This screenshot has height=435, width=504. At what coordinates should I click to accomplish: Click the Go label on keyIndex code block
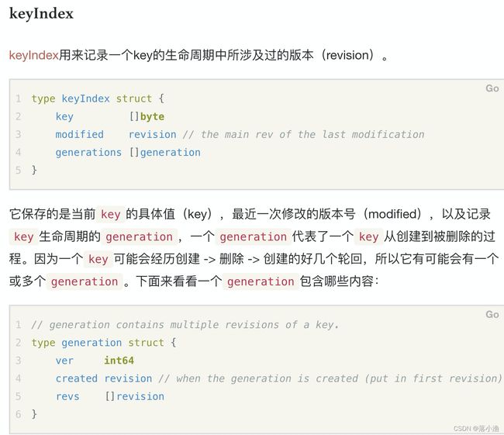[492, 88]
